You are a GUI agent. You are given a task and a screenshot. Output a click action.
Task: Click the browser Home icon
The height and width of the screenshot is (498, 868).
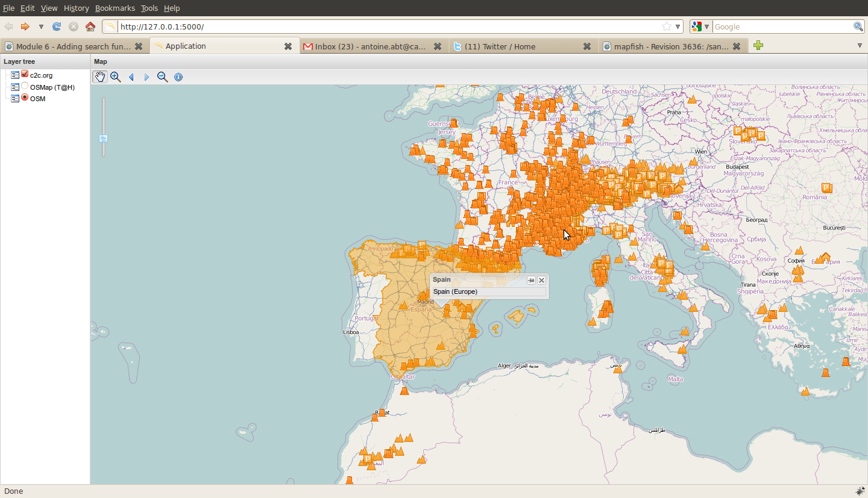point(90,26)
